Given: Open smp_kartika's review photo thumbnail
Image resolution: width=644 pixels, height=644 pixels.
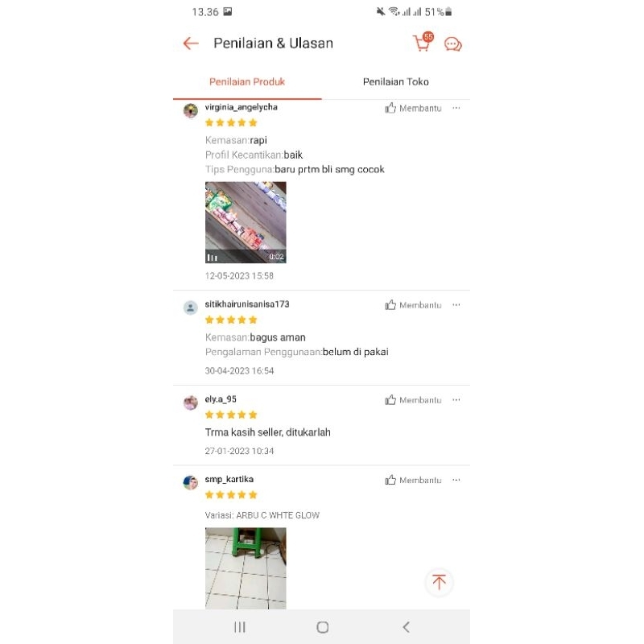Looking at the screenshot, I should 246,568.
